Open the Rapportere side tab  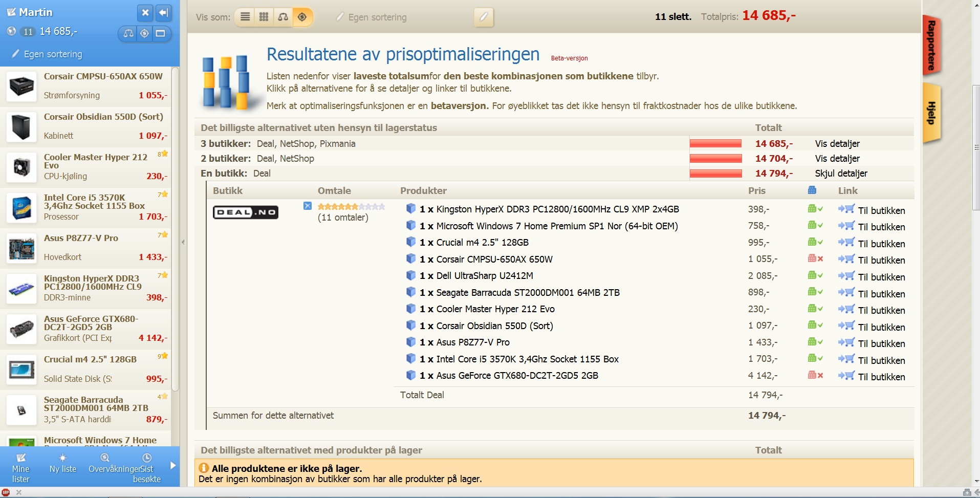932,46
